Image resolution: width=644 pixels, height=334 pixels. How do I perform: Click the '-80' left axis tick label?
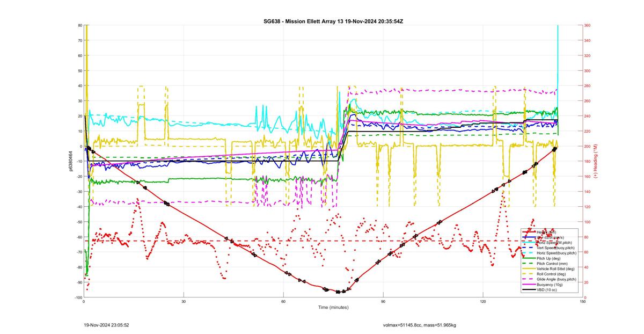78,267
